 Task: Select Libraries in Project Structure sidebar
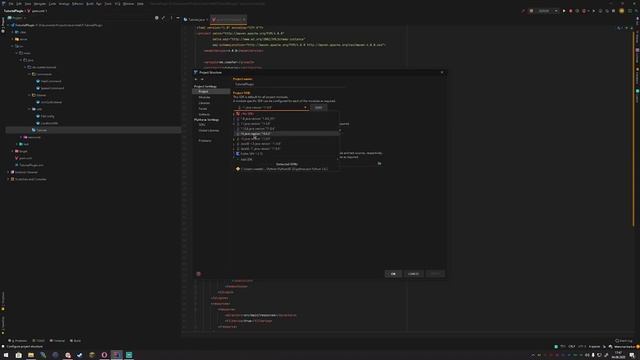204,103
